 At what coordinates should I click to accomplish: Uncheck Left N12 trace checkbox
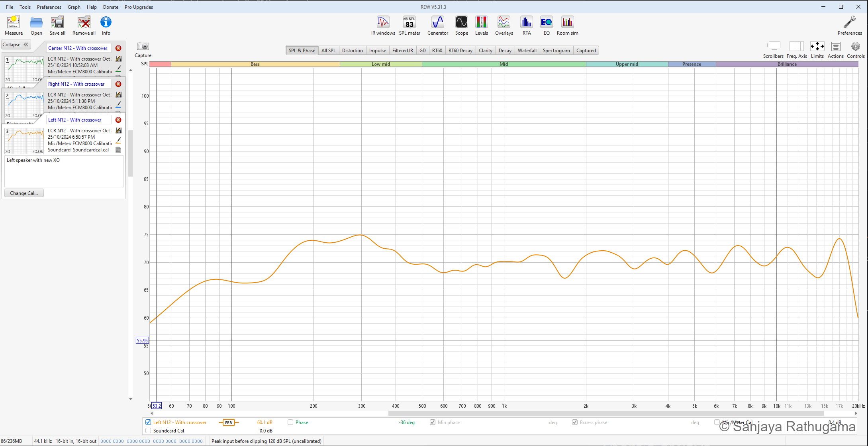point(148,422)
